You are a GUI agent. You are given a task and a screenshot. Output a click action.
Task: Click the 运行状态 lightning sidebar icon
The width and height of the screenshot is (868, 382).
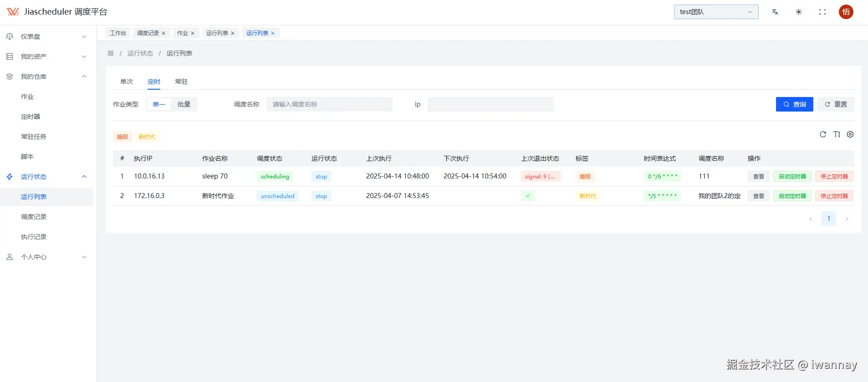tap(10, 177)
